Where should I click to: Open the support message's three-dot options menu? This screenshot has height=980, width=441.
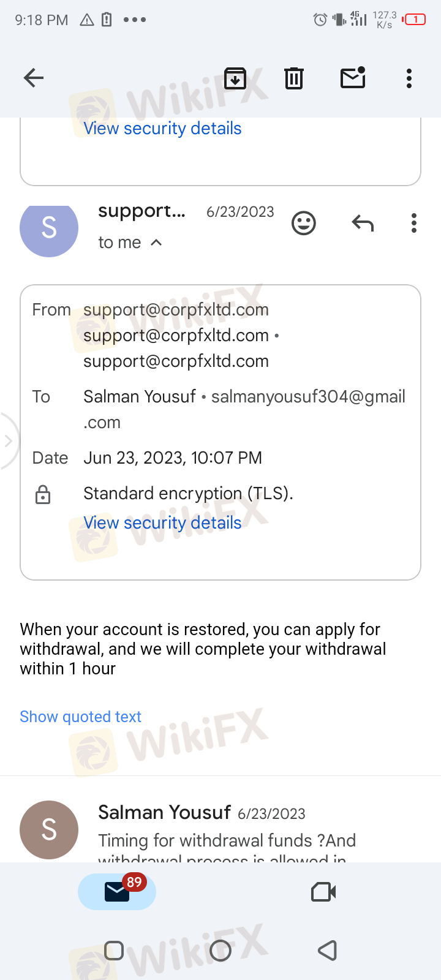[x=414, y=223]
